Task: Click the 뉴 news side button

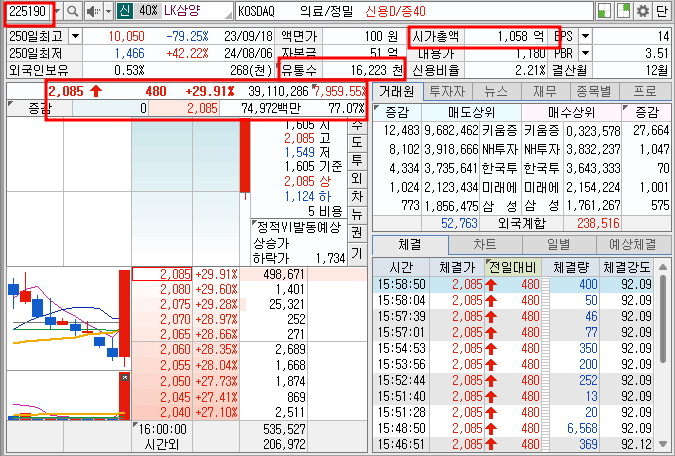Action: [357, 214]
